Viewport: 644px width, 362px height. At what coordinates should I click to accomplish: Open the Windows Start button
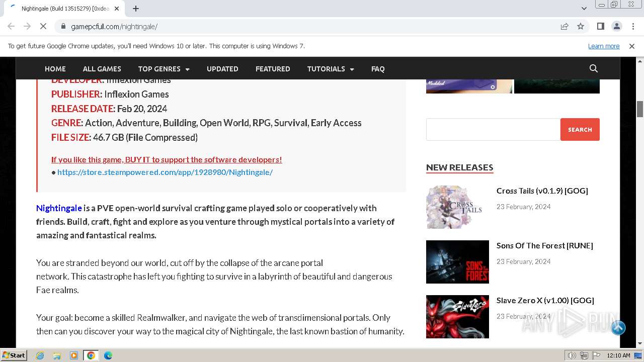14,355
